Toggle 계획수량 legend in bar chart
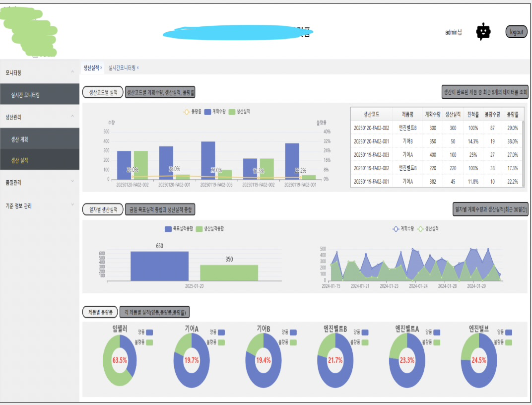 point(215,112)
